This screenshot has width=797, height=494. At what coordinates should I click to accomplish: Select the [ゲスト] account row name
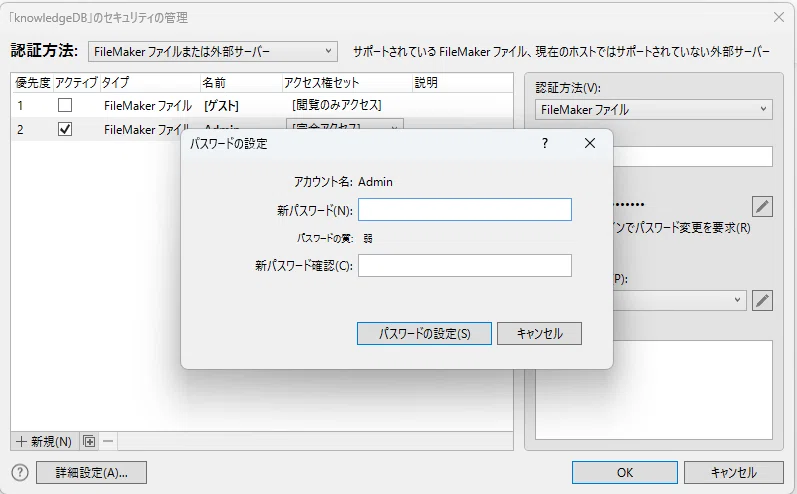(221, 106)
